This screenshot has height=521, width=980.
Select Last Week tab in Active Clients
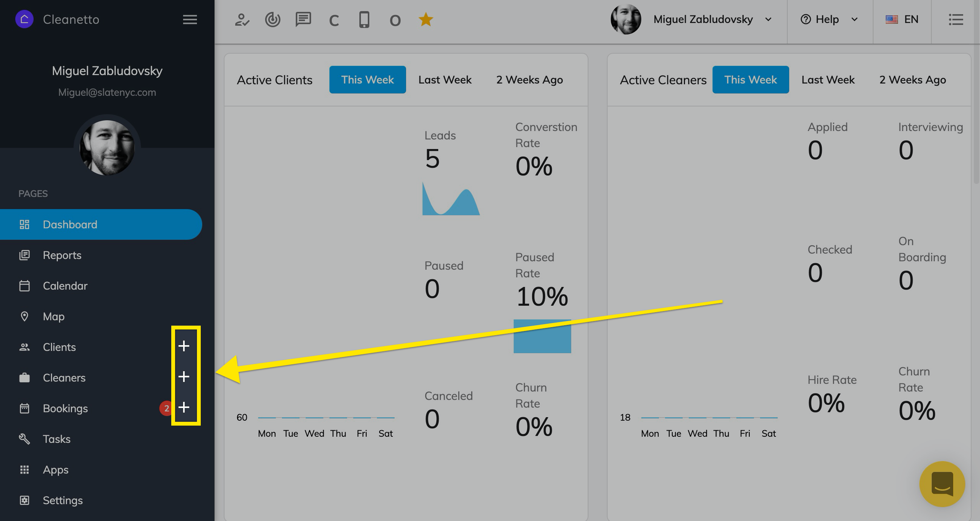445,80
